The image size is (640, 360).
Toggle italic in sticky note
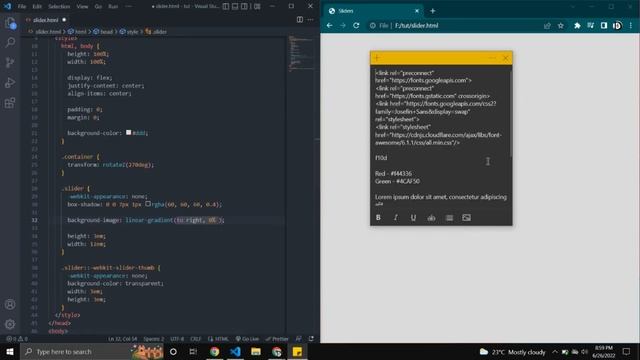coord(396,218)
